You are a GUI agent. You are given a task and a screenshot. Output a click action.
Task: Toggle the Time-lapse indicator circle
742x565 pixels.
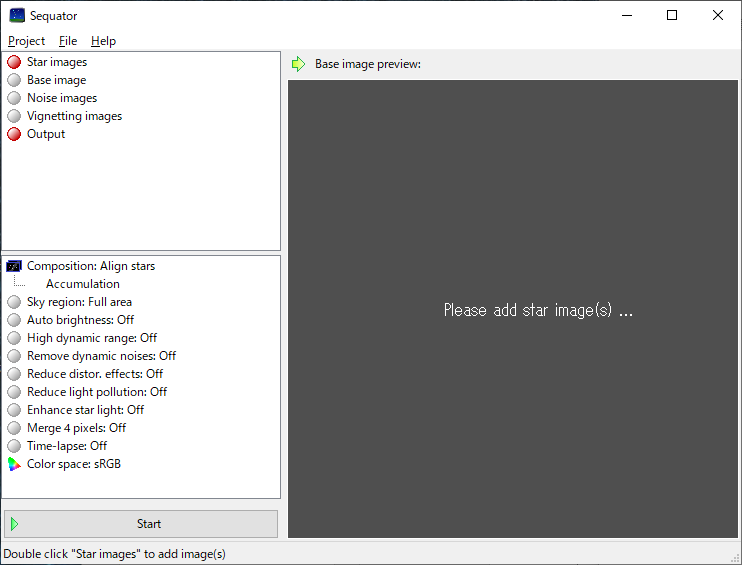14,446
